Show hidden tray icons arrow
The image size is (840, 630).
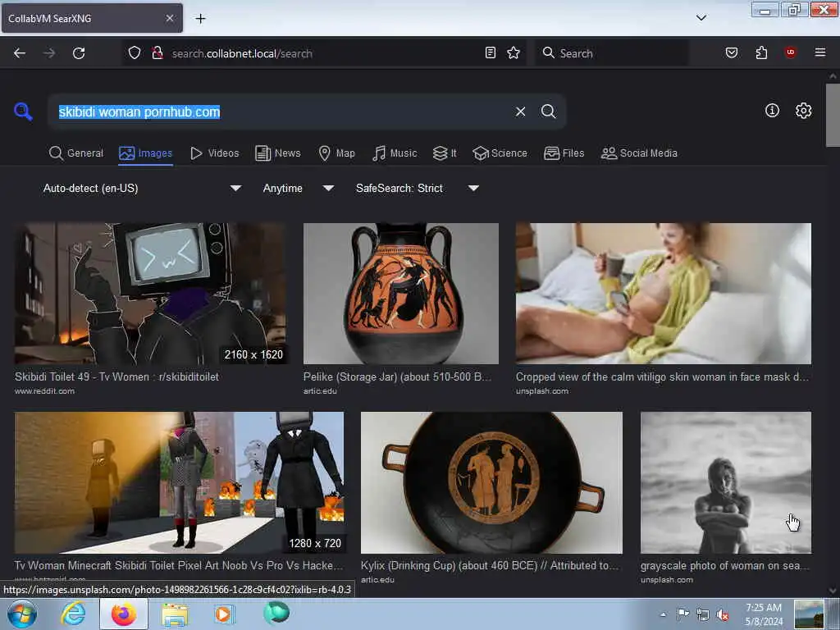click(663, 614)
